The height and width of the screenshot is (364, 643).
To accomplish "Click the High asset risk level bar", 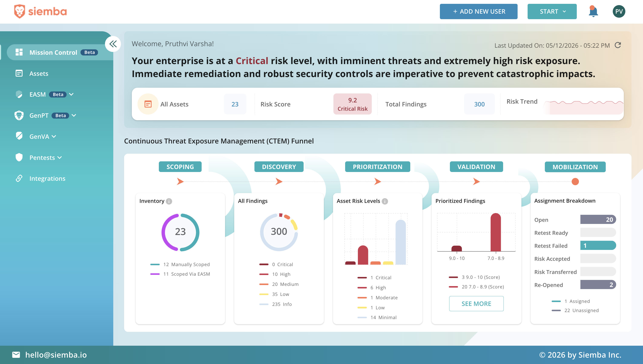I will [363, 255].
